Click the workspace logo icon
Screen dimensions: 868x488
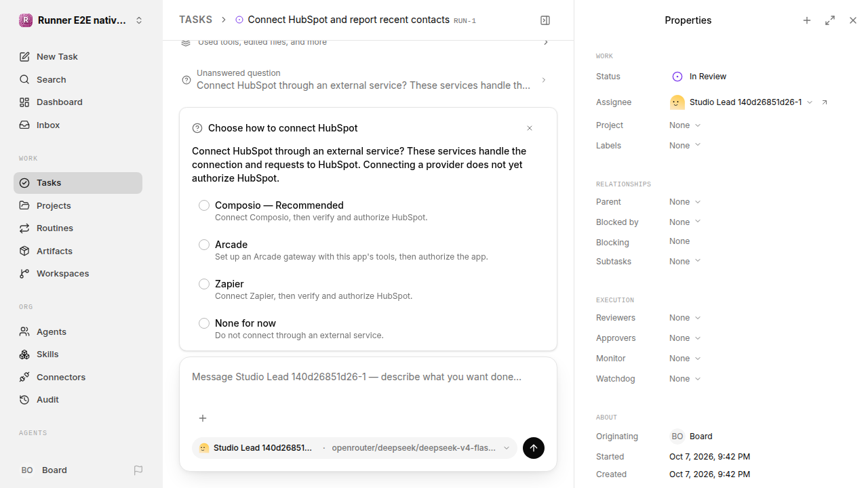coord(26,20)
